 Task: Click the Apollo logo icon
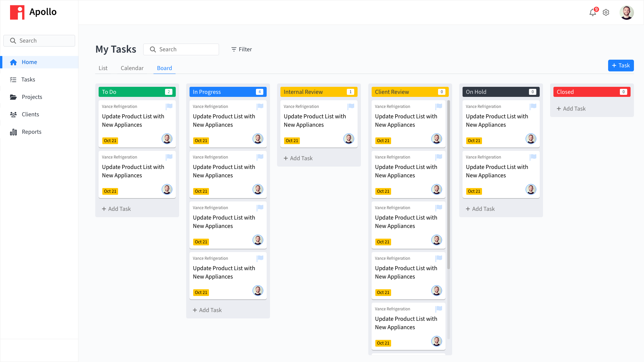coord(17,12)
